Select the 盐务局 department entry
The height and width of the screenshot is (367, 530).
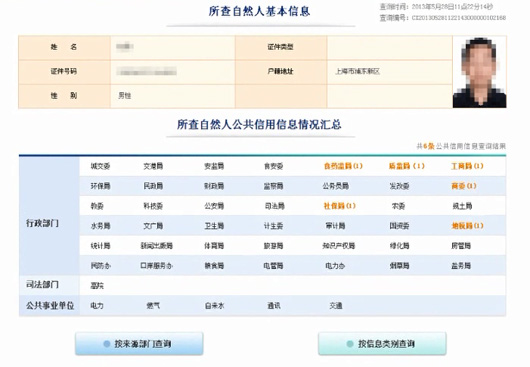461,266
